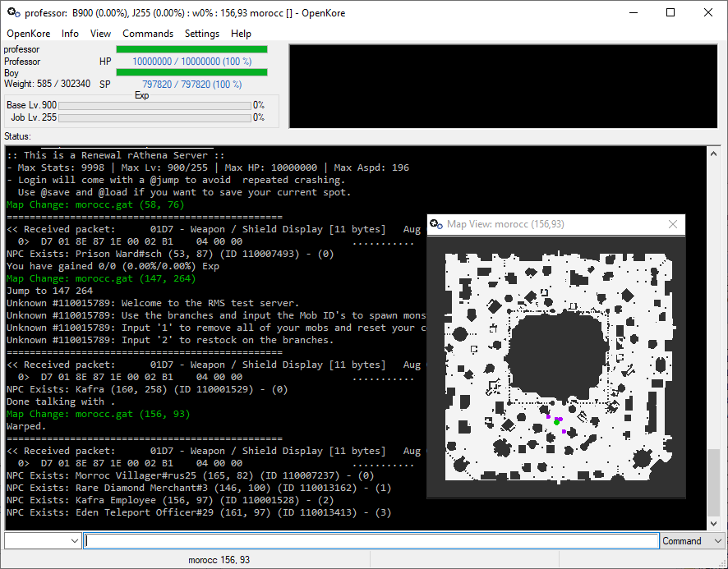Click the console scrollbar down arrow
The image size is (728, 569).
(713, 524)
